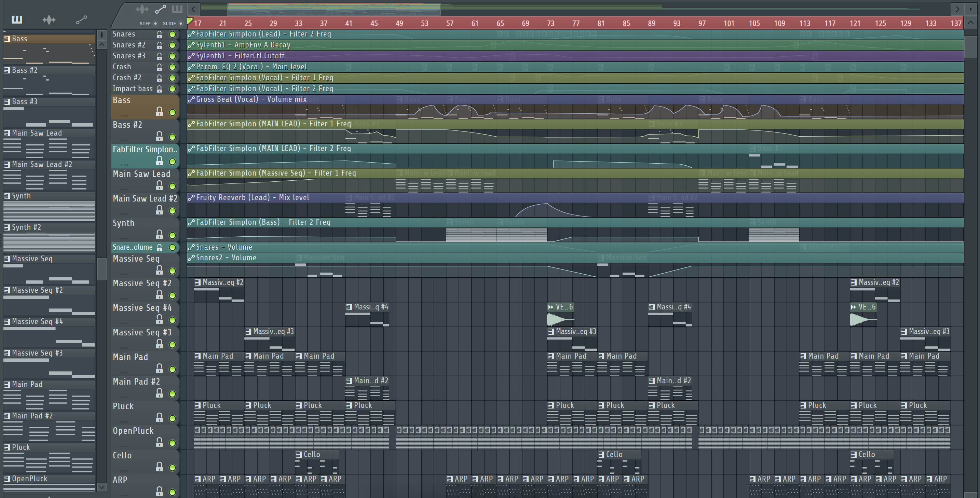Select the Fruity Reeverb (Lead) – Mix level clip

575,206
